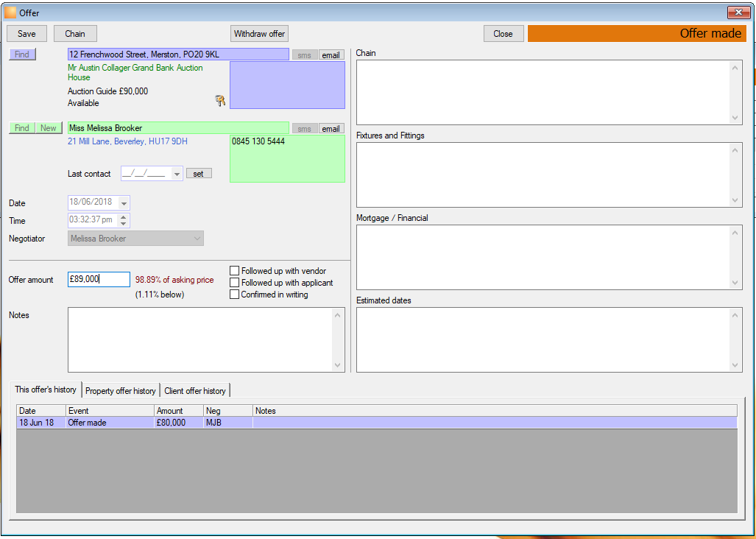
Task: Click the property email button
Action: pos(331,55)
